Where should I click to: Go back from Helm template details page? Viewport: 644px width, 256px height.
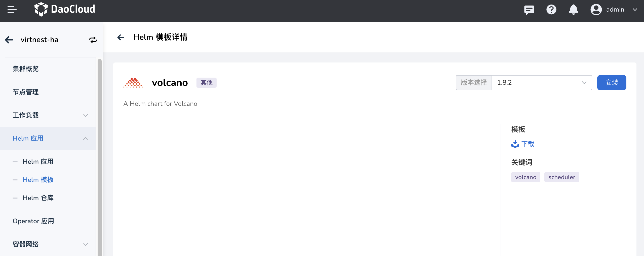pos(121,37)
